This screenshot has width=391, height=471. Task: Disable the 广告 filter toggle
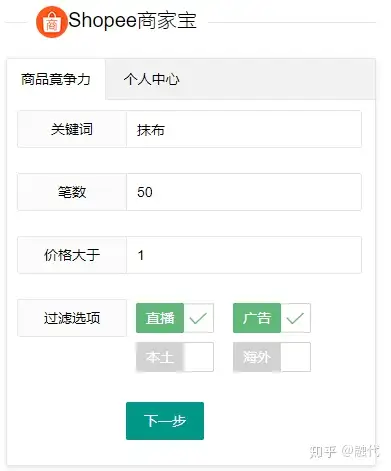click(272, 318)
